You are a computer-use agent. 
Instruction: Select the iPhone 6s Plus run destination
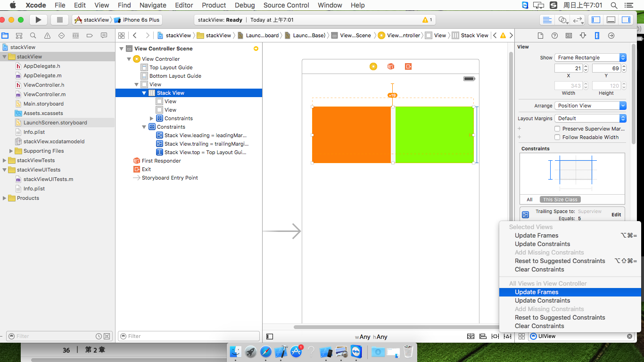pos(137,20)
